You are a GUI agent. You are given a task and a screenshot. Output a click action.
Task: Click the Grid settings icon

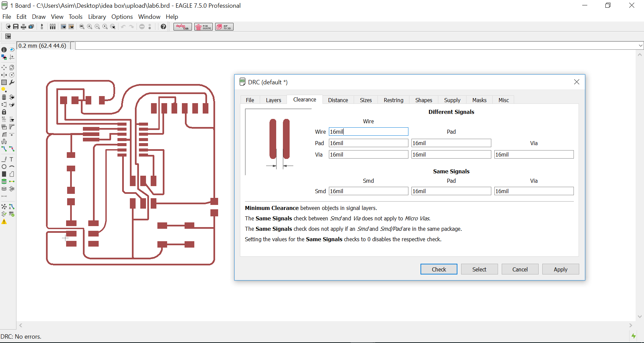[x=8, y=36]
